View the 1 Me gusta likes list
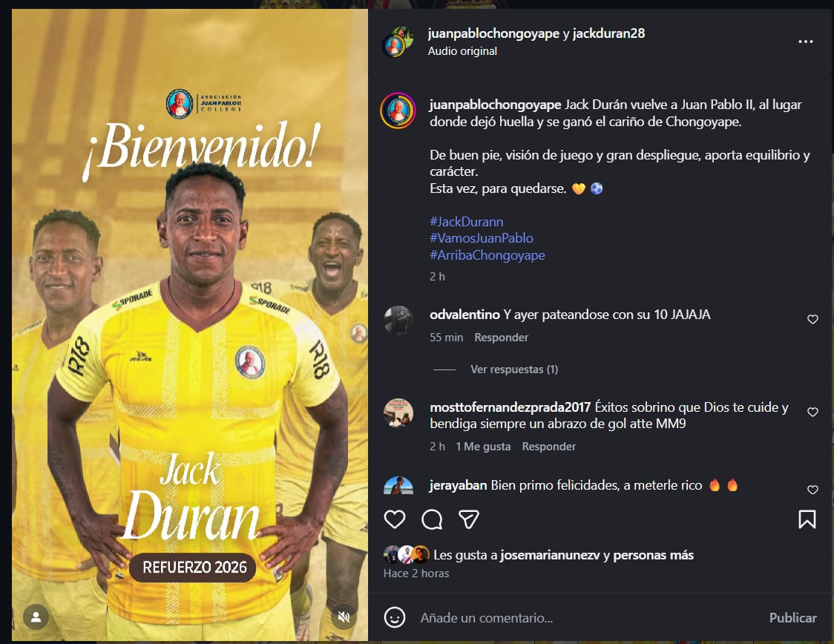Viewport: 834px width, 644px height. 483,446
